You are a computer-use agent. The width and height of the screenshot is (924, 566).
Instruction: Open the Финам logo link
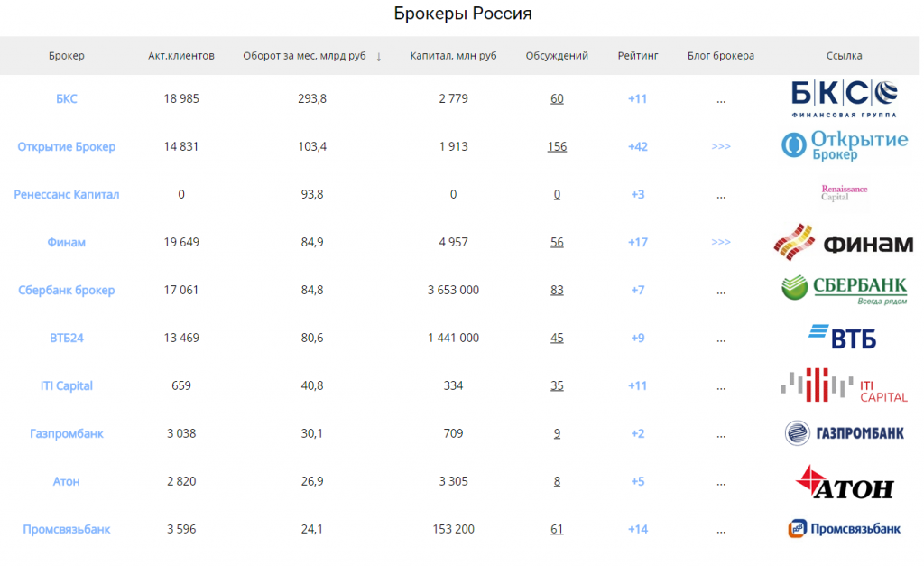pyautogui.click(x=844, y=242)
